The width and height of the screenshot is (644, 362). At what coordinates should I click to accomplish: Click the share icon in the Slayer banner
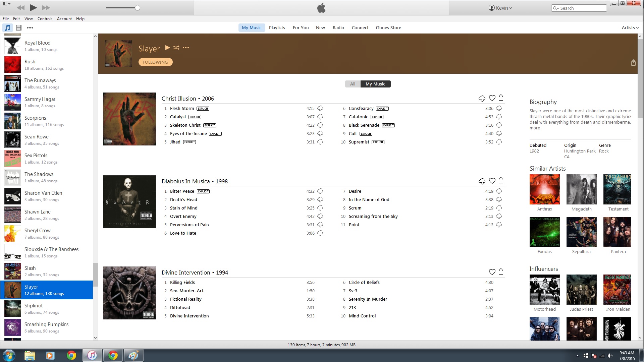pyautogui.click(x=633, y=63)
